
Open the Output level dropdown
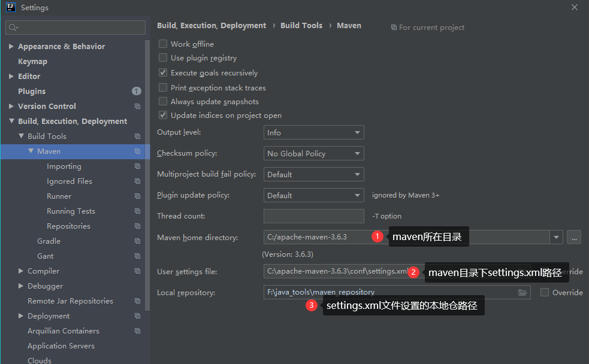tap(313, 132)
